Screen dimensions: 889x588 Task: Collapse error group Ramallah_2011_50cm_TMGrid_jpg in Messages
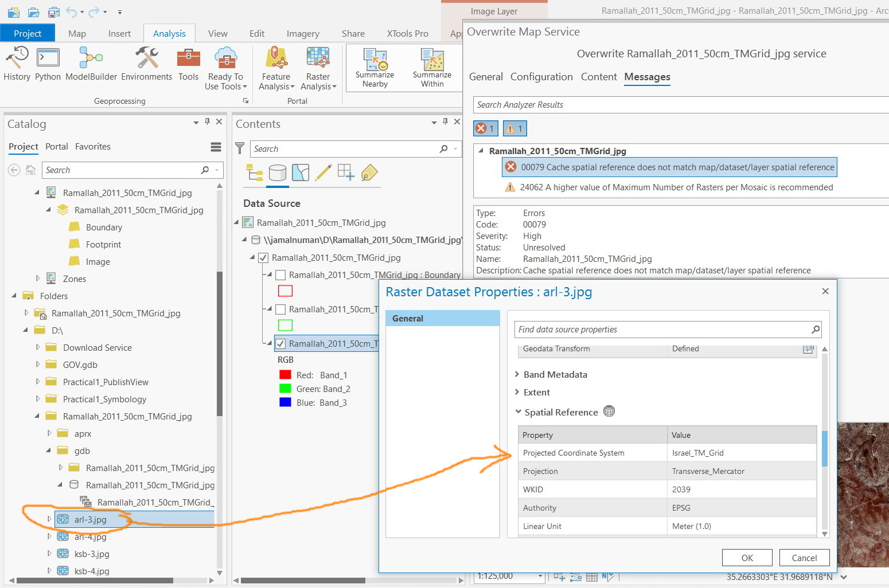(481, 151)
